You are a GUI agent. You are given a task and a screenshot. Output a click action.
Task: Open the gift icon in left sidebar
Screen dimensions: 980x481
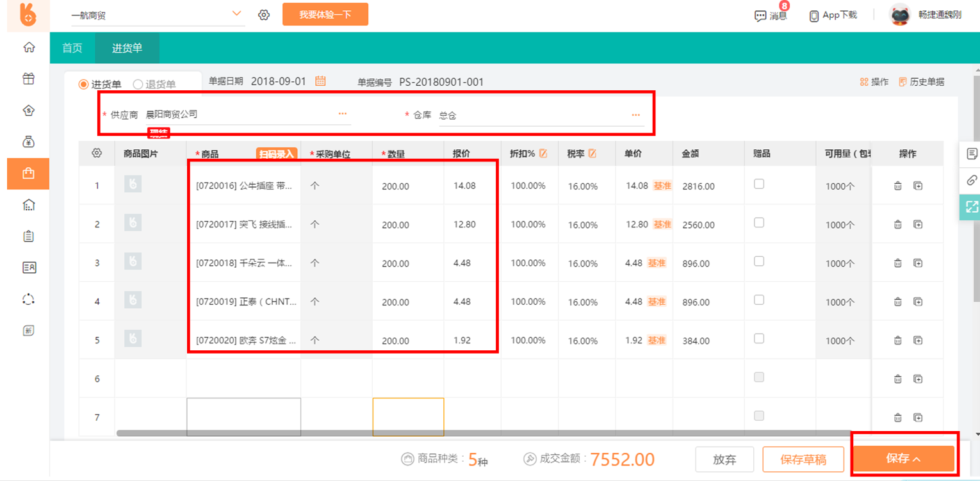click(x=28, y=79)
